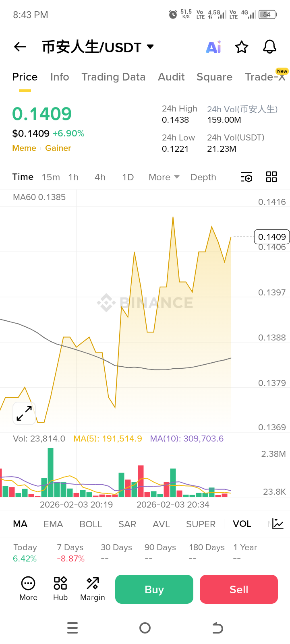Toggle the MA indicator

click(x=20, y=524)
